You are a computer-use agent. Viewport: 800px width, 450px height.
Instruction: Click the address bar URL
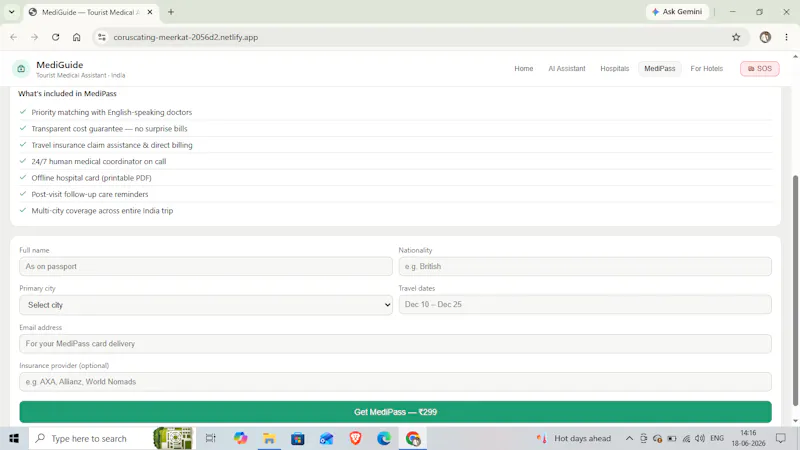click(186, 37)
